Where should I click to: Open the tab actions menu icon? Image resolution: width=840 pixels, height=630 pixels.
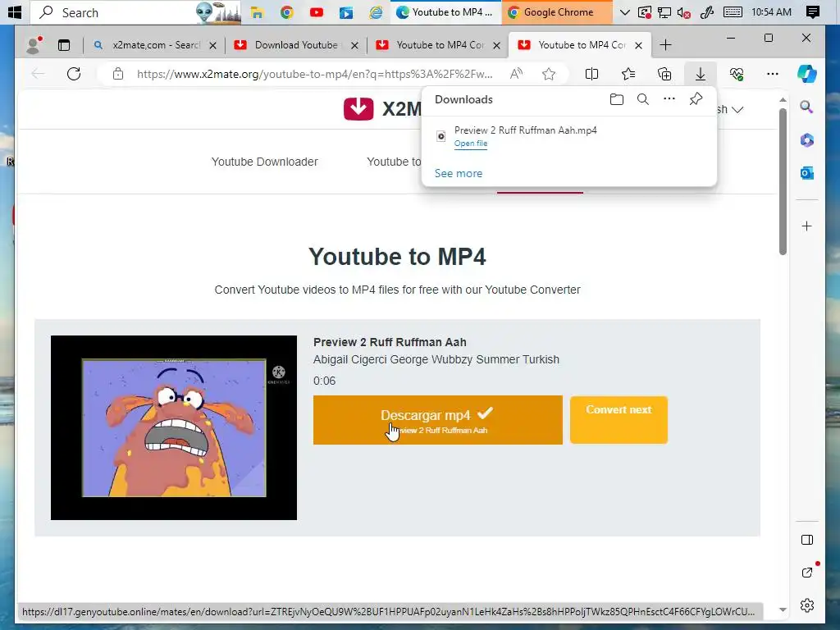coord(64,46)
